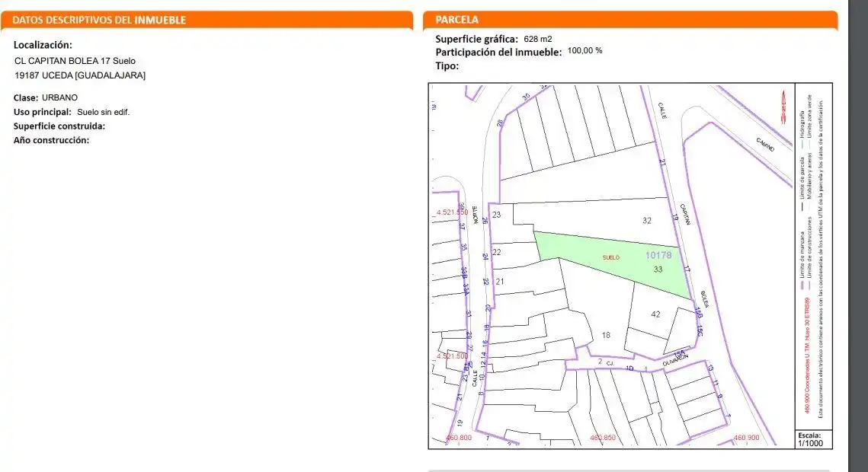Click the red coordinate '460.850' on the map

pos(603,438)
